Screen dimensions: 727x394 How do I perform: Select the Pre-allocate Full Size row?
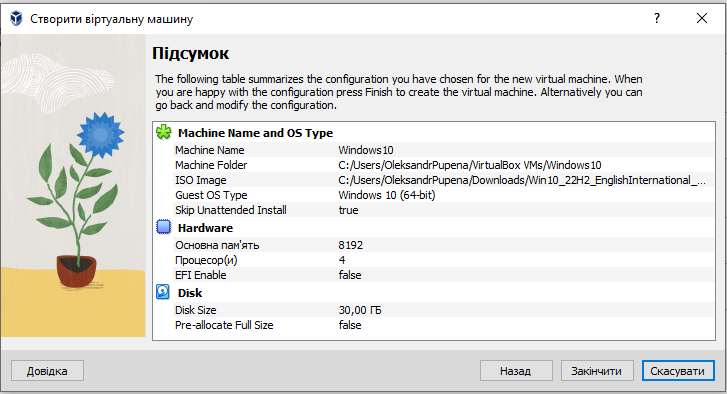pyautogui.click(x=444, y=325)
